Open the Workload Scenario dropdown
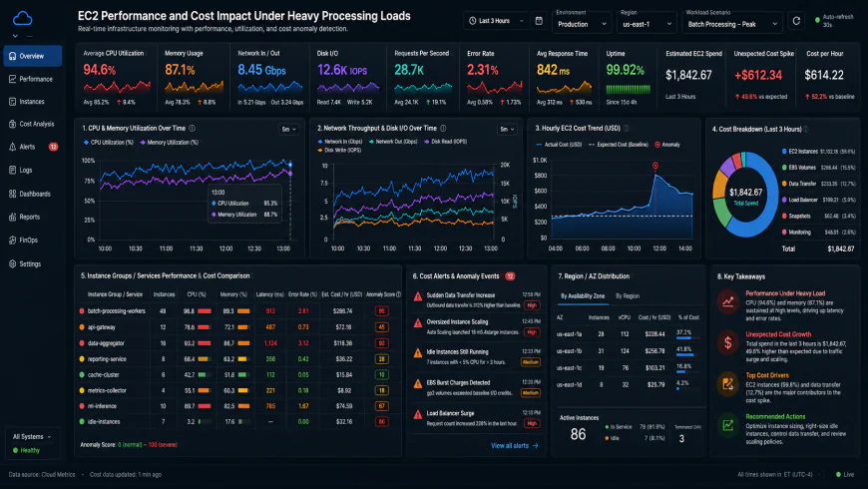The width and height of the screenshot is (868, 489). click(732, 24)
